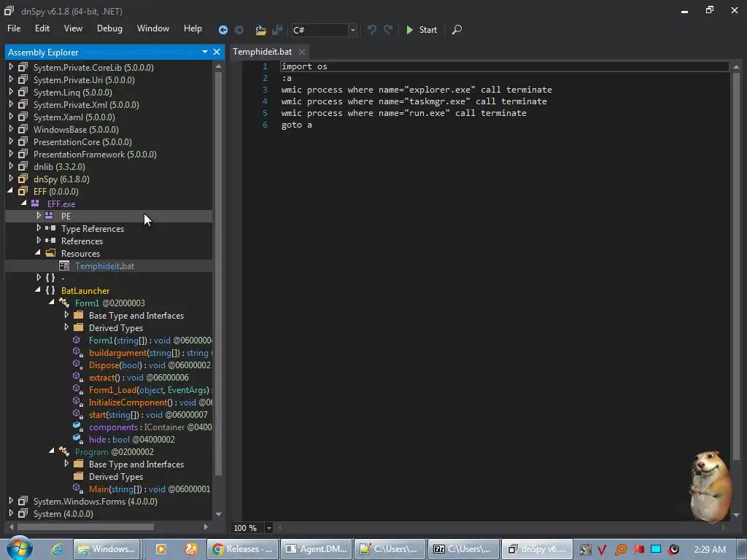Image resolution: width=747 pixels, height=560 pixels.
Task: Expand the Type References node
Action: point(39,228)
